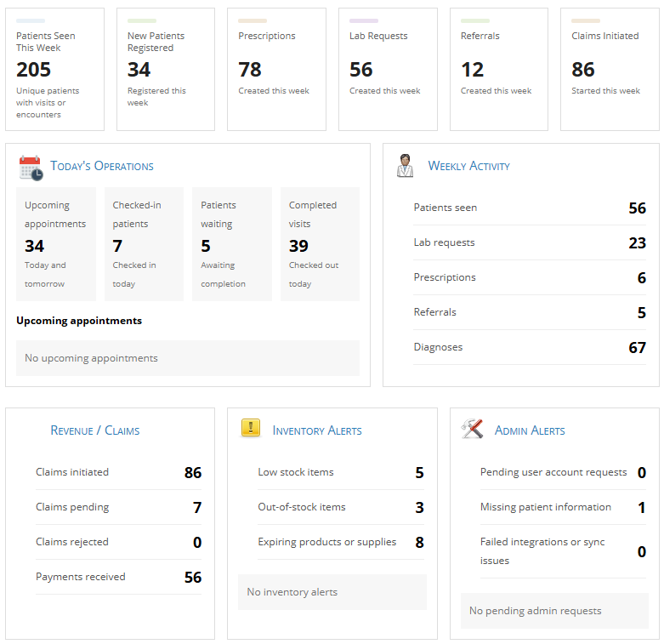Select the Lab Requests 56 summary card
This screenshot has height=644, width=664.
point(388,70)
